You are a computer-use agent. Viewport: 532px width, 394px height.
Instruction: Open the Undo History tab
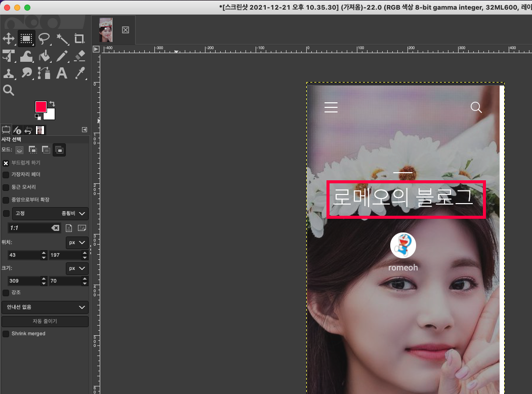[28, 130]
